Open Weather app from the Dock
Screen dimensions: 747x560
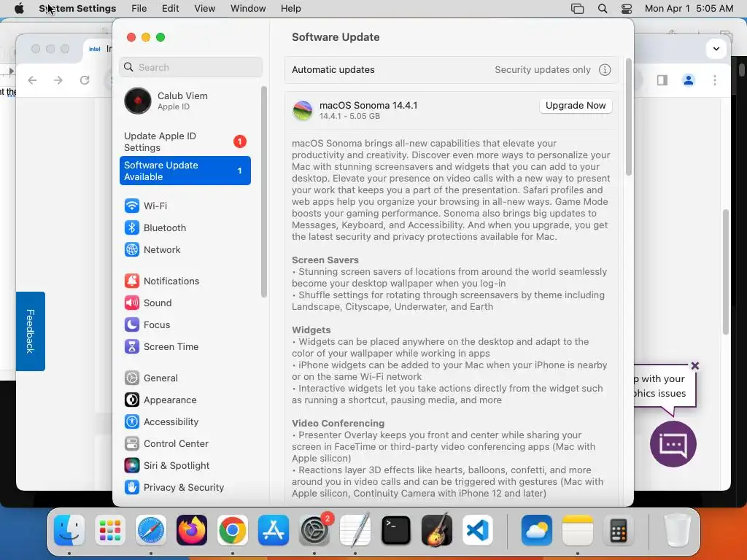tap(537, 530)
